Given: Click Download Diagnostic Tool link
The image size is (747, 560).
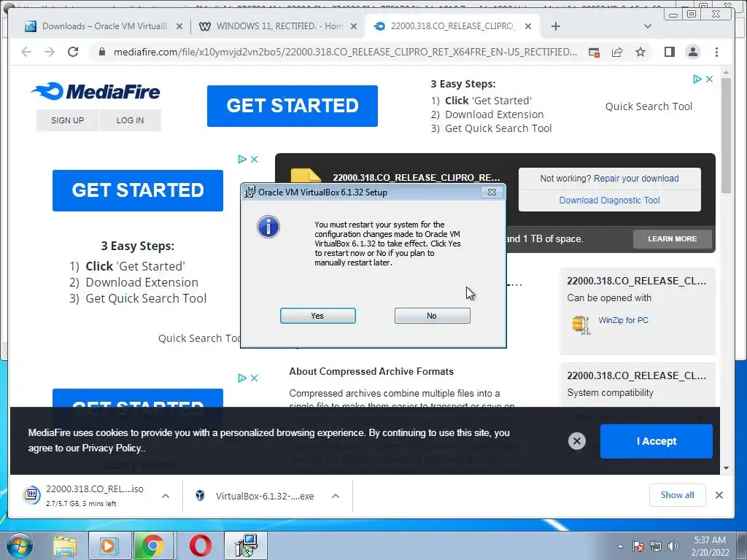Looking at the screenshot, I should [x=609, y=201].
